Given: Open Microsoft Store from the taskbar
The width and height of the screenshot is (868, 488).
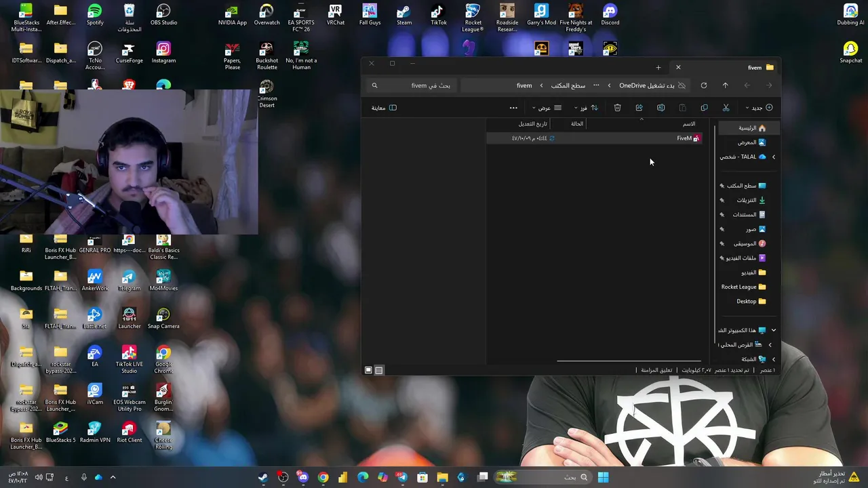Looking at the screenshot, I should [422, 477].
